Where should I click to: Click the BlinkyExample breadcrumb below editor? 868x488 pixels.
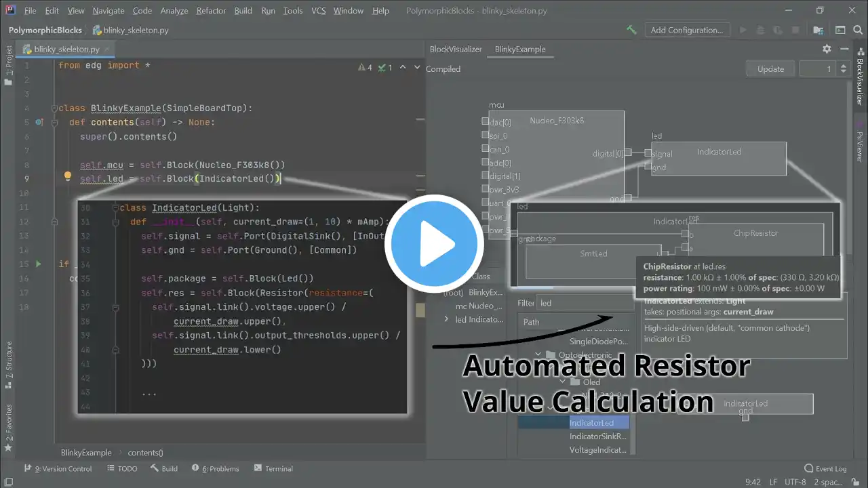tap(86, 453)
